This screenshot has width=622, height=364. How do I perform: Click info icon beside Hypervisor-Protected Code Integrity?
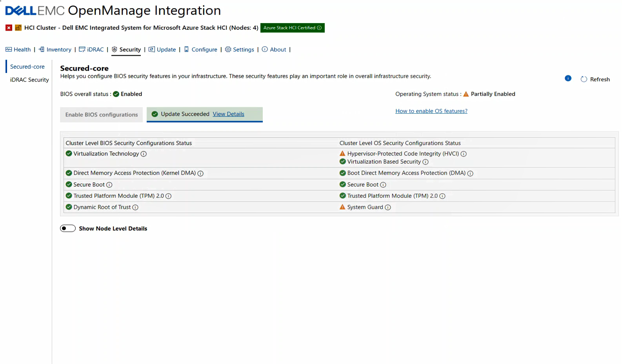464,154
